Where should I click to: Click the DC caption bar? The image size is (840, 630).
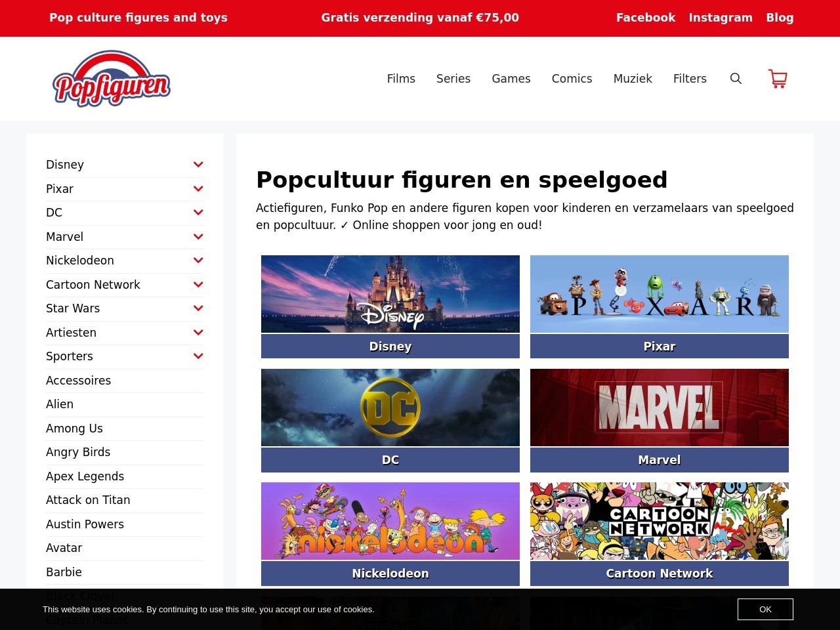click(x=390, y=460)
